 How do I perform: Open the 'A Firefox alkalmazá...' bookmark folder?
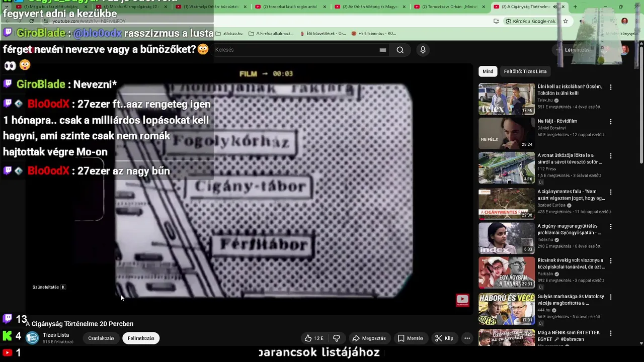(271, 34)
